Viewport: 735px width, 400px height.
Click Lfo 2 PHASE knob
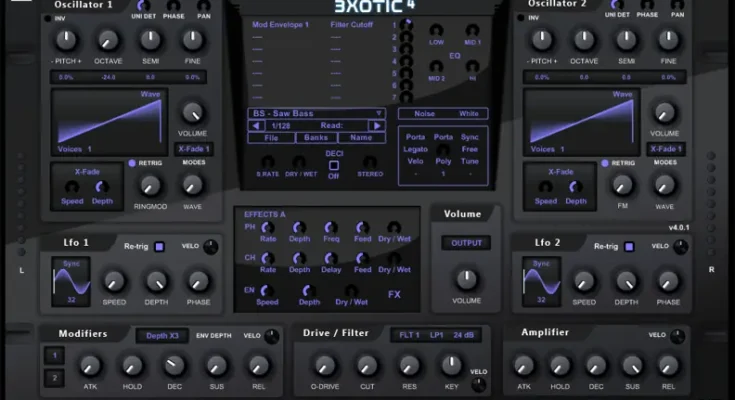click(668, 281)
